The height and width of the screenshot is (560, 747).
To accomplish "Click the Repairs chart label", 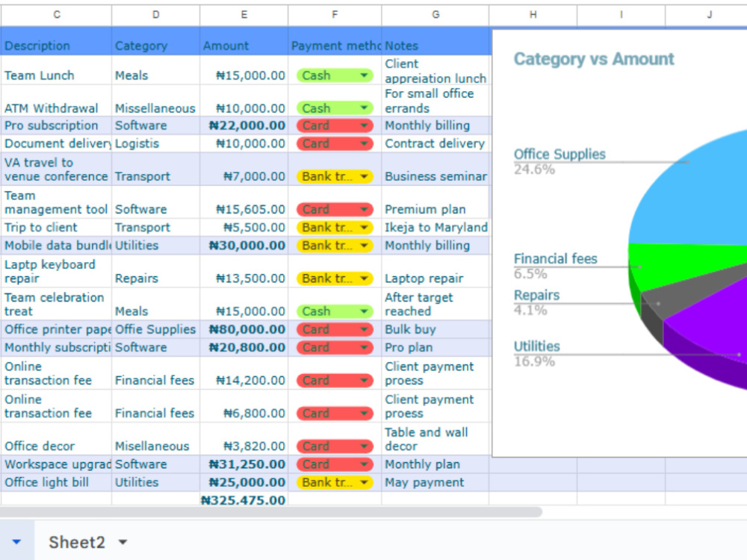I will point(536,295).
